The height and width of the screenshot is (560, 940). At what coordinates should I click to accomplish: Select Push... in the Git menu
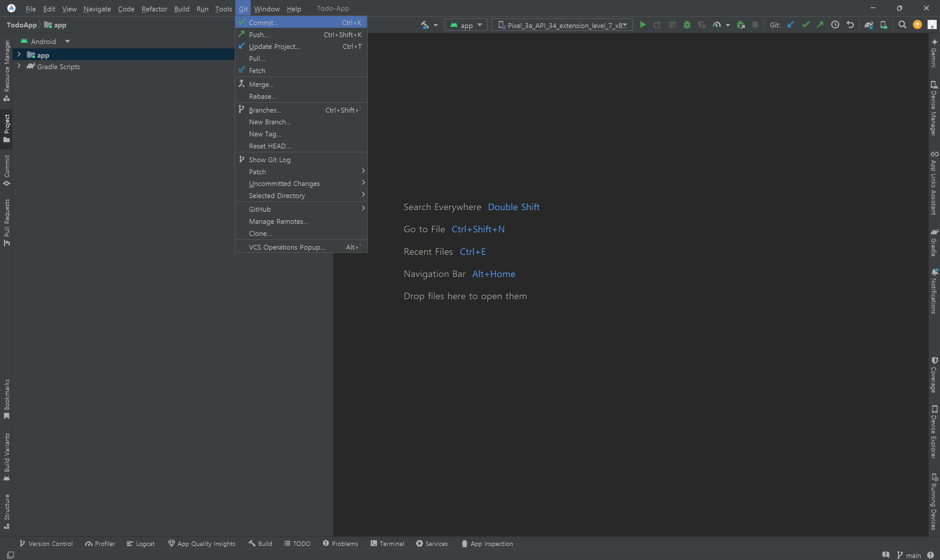coord(259,35)
